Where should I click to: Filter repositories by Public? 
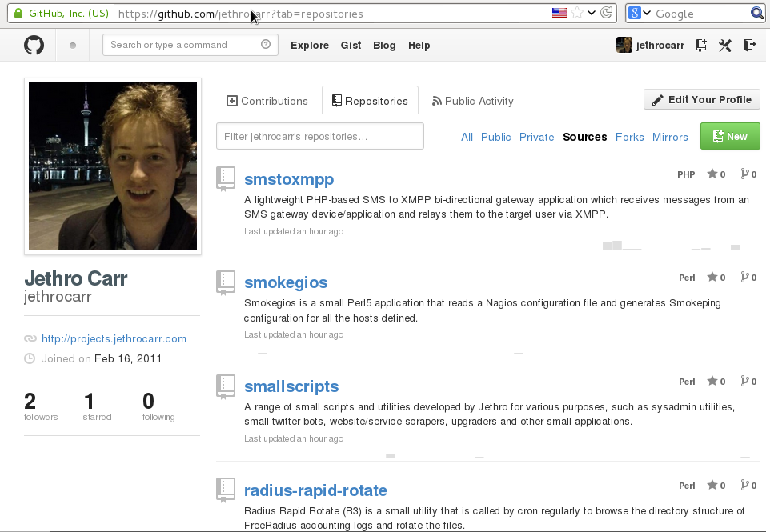[x=496, y=137]
